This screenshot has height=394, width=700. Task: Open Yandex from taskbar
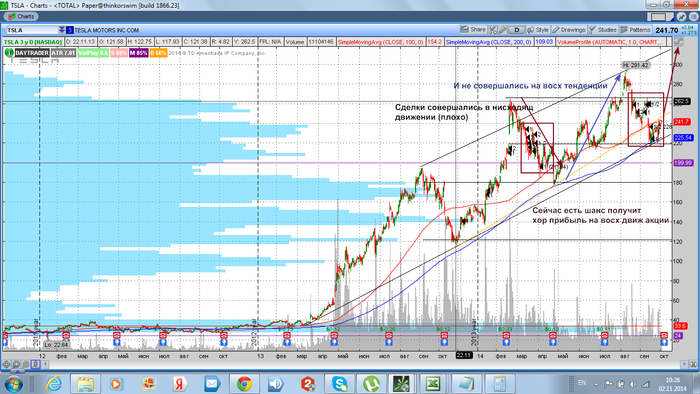click(x=179, y=384)
